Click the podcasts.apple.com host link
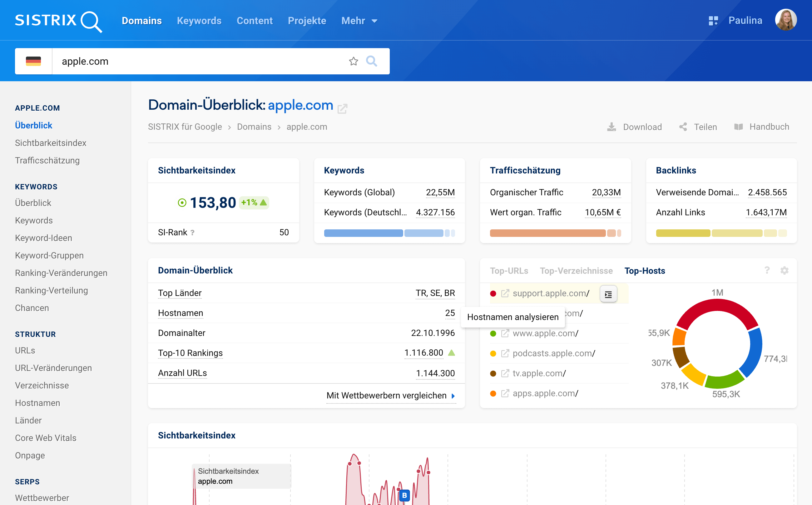Screen dimensions: 812x505 pyautogui.click(x=554, y=353)
